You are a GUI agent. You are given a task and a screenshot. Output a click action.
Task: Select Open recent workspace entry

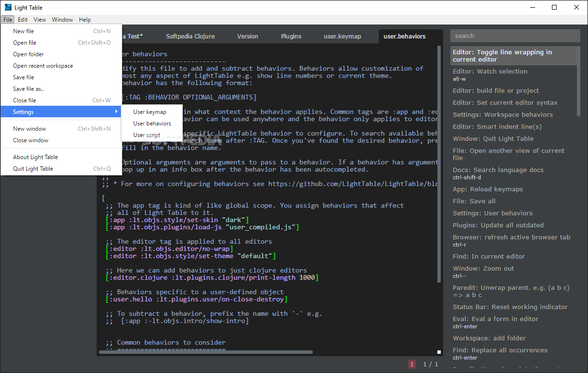(x=62, y=66)
